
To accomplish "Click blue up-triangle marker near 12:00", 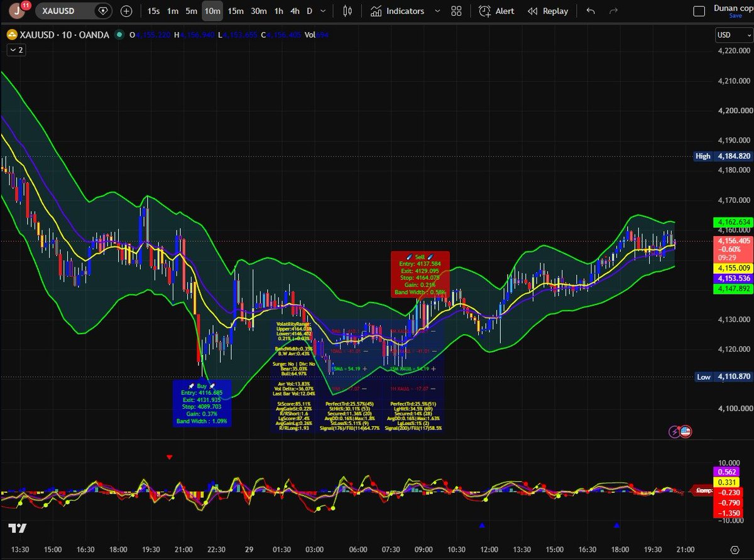I will pyautogui.click(x=482, y=525).
